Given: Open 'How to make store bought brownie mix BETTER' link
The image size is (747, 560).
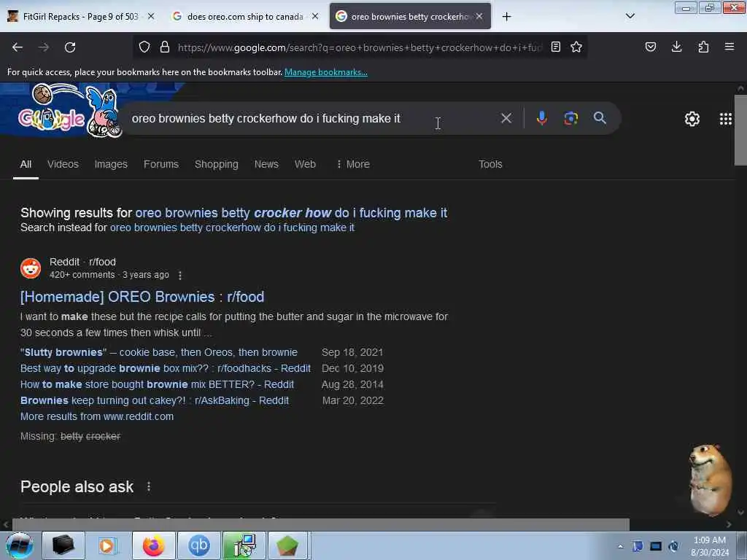Looking at the screenshot, I should pyautogui.click(x=158, y=384).
